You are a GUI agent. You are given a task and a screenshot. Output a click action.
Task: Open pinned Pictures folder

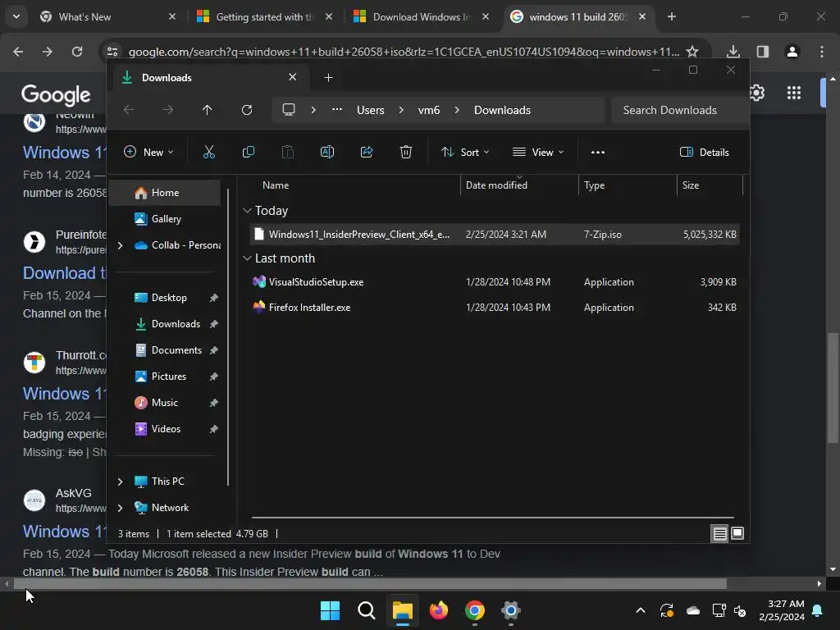167,377
